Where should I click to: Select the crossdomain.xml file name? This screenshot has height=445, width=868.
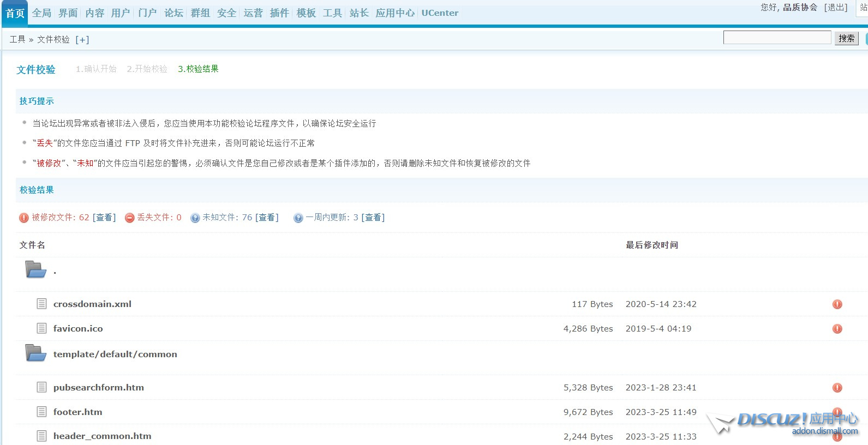(92, 304)
